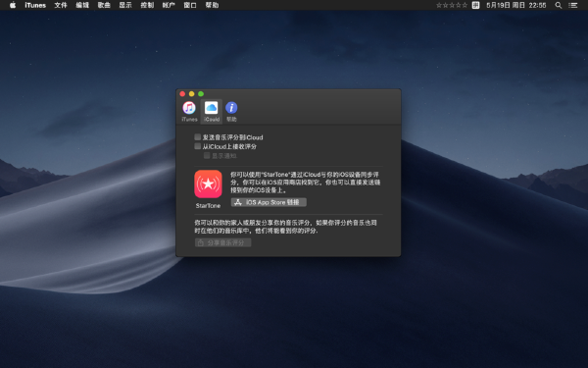Open the 控制 menu

[147, 5]
